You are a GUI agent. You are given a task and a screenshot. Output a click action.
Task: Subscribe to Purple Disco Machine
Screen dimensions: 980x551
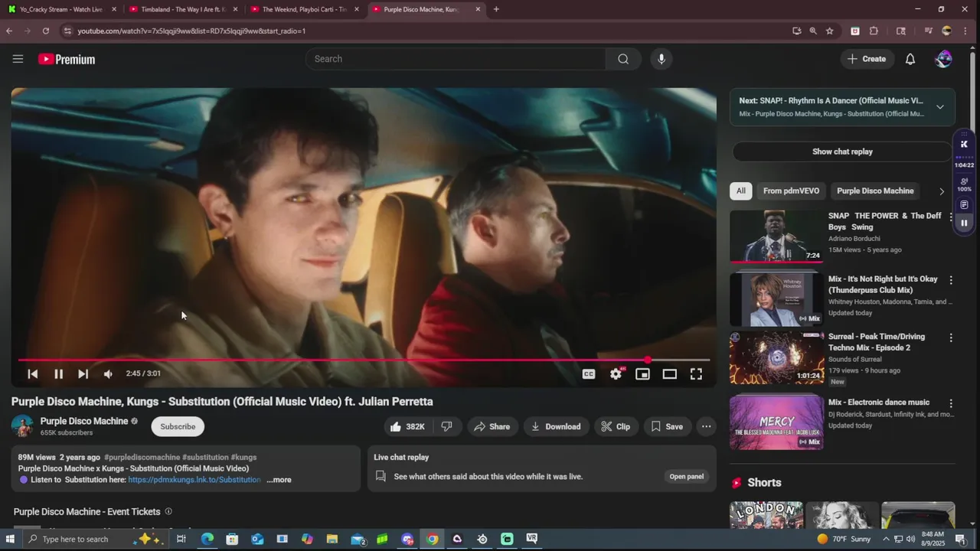tap(178, 426)
